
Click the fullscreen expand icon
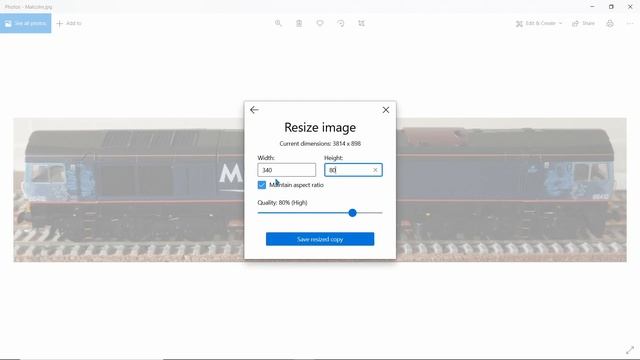[630, 350]
